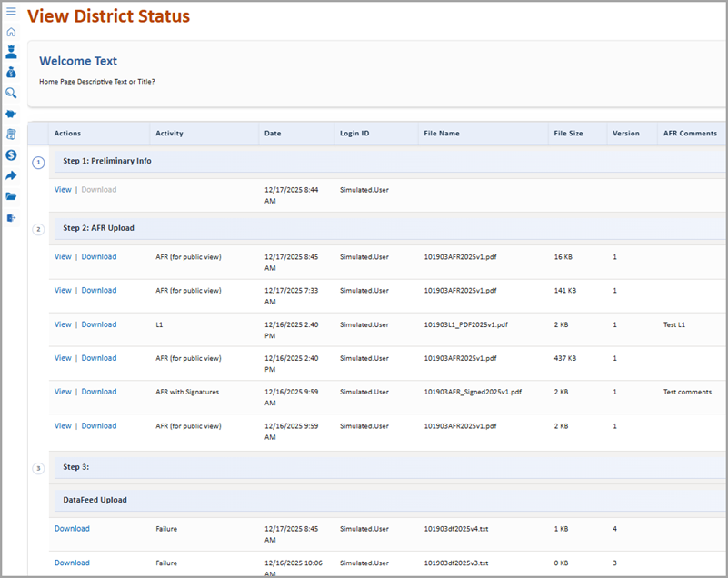
Task: View the AFR with Signatures entry
Action: click(63, 392)
